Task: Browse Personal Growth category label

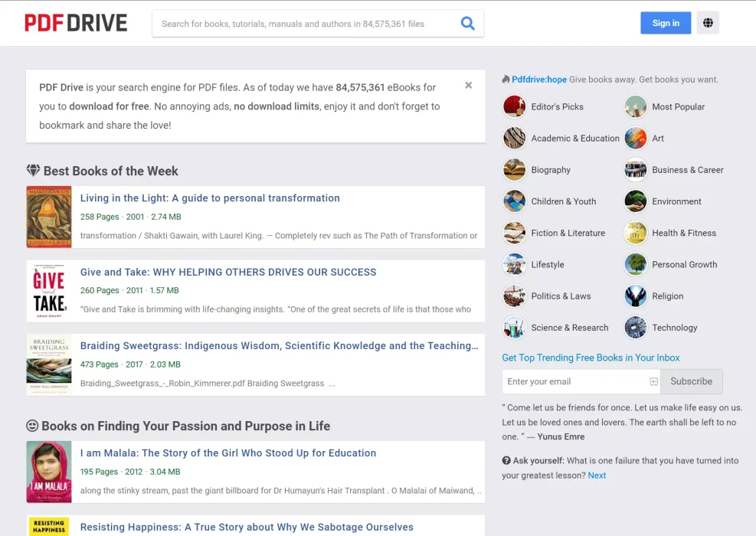Action: [x=685, y=265]
